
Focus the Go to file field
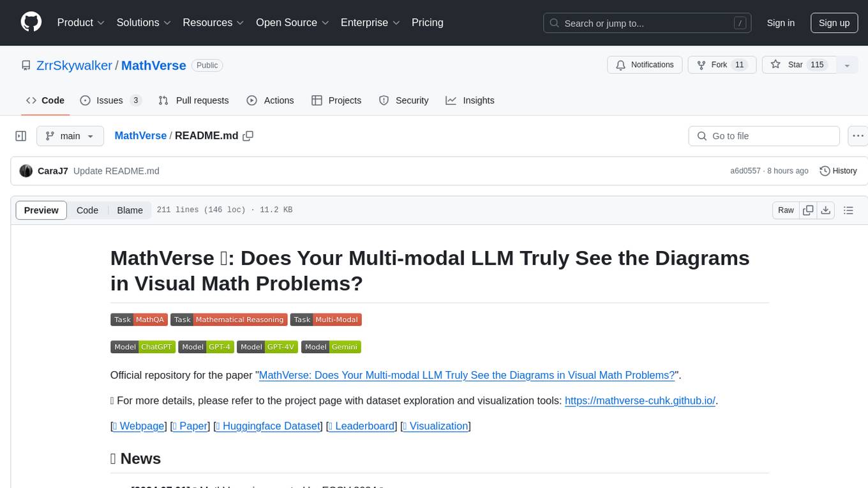[764, 136]
